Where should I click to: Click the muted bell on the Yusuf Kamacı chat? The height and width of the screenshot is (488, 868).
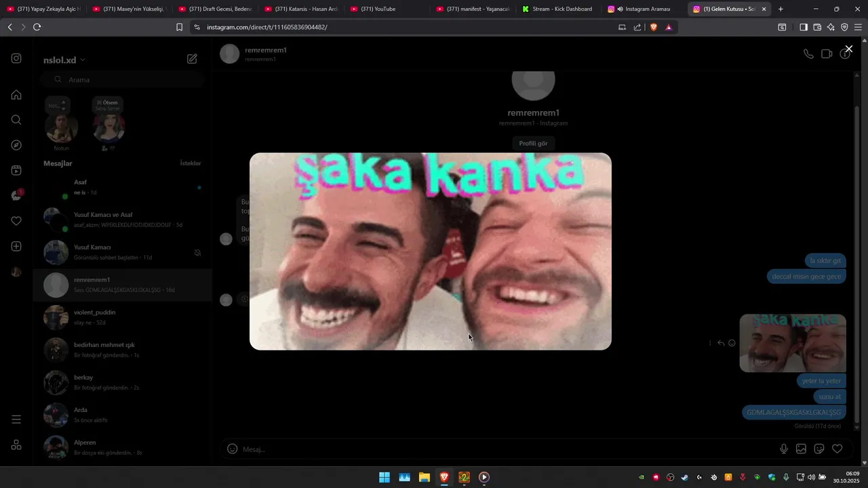[197, 253]
